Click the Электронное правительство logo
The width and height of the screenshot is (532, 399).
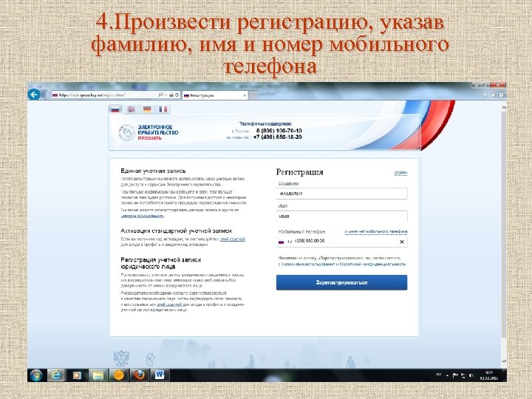point(149,132)
